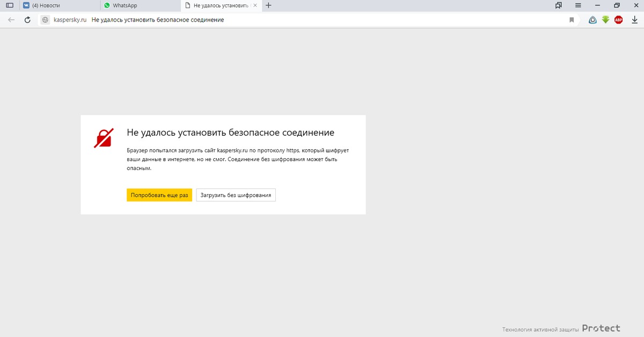Restore down the browser window
Image resolution: width=644 pixels, height=337 pixels.
pyautogui.click(x=617, y=5)
